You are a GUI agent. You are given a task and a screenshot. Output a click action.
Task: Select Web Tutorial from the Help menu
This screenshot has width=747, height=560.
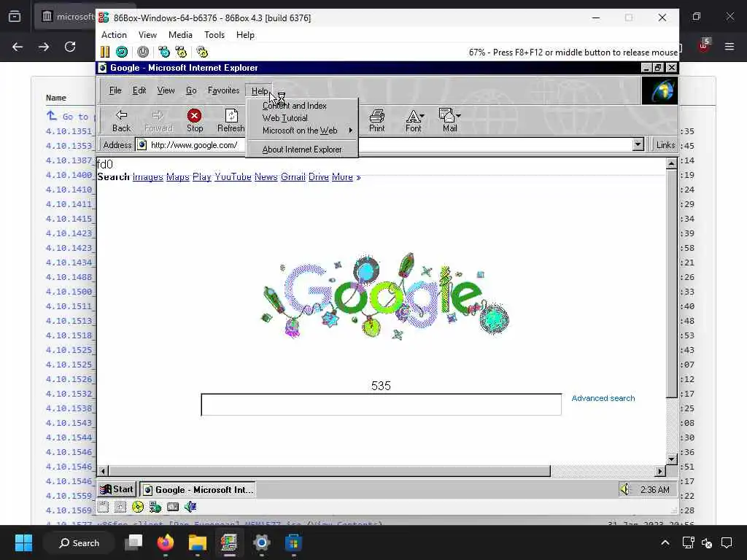pyautogui.click(x=302, y=118)
